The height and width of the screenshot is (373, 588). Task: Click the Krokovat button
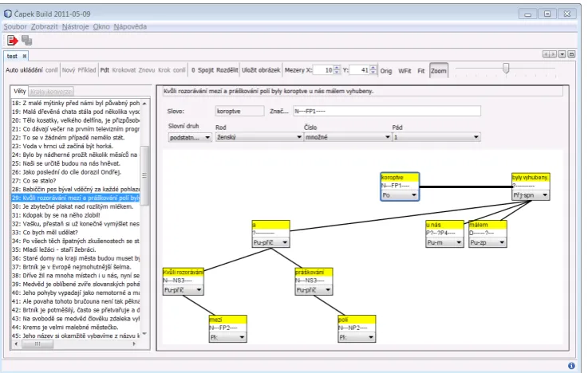pos(124,70)
